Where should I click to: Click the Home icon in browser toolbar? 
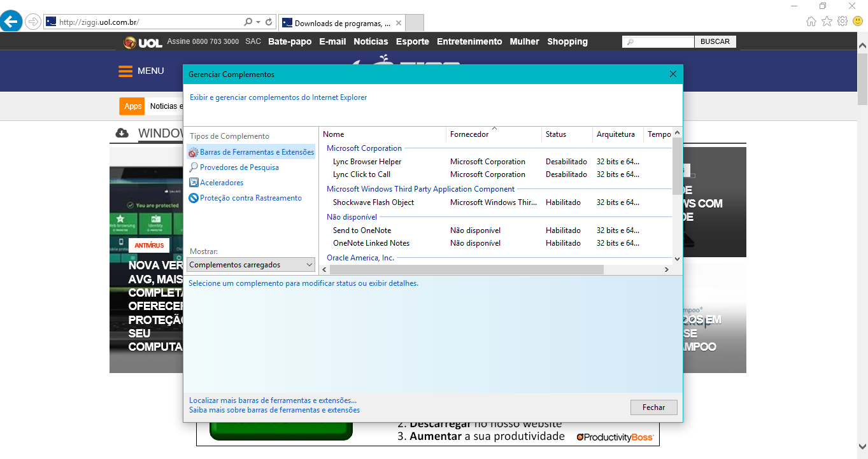[811, 21]
